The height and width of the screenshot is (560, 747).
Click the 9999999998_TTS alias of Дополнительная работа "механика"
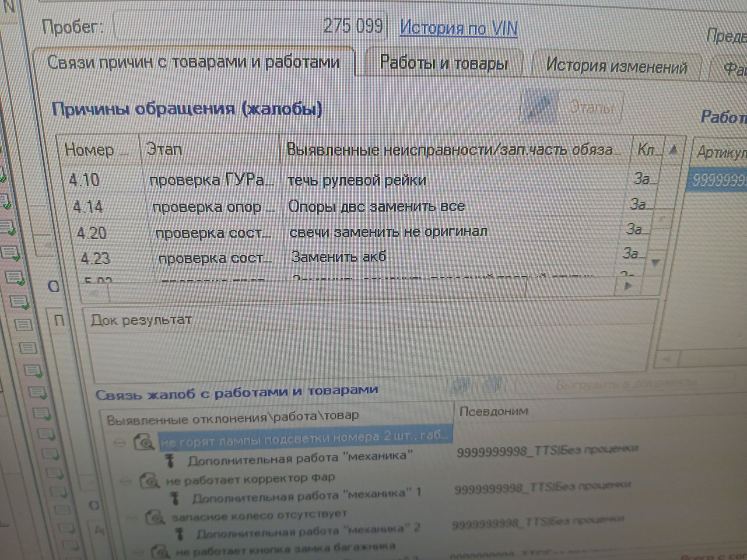click(547, 450)
